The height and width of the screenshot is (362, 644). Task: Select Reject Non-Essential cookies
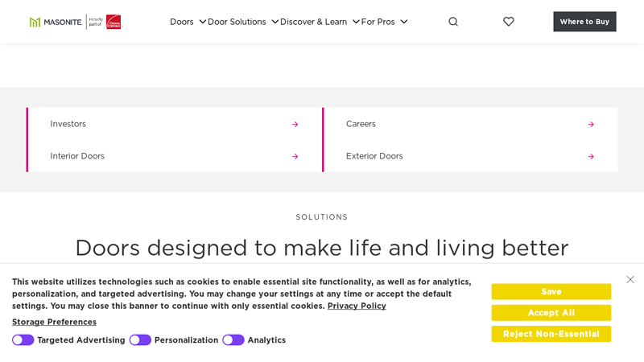tap(551, 334)
